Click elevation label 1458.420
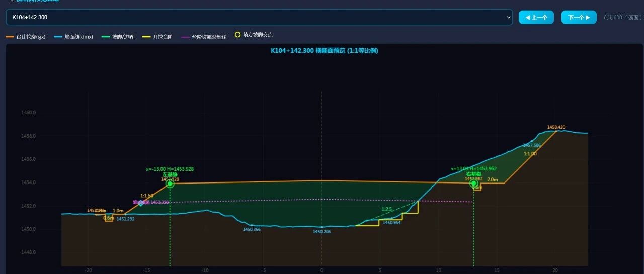Image resolution: width=644 pixels, height=274 pixels. click(x=556, y=127)
